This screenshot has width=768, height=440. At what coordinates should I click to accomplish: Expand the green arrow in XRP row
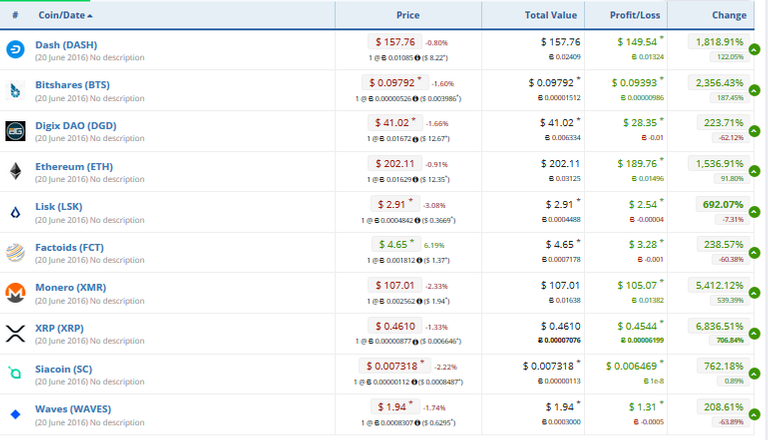pos(754,334)
